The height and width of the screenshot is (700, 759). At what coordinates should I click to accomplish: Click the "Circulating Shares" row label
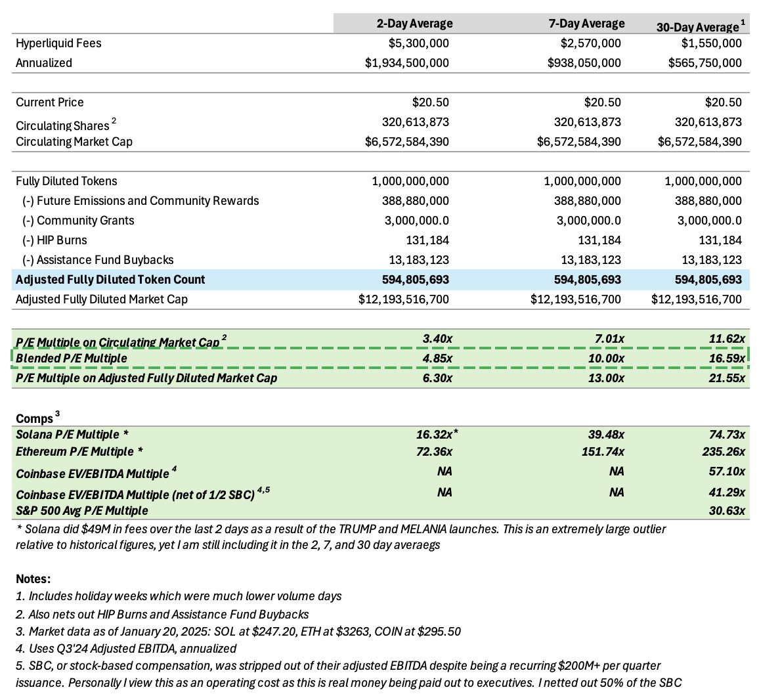[x=66, y=124]
